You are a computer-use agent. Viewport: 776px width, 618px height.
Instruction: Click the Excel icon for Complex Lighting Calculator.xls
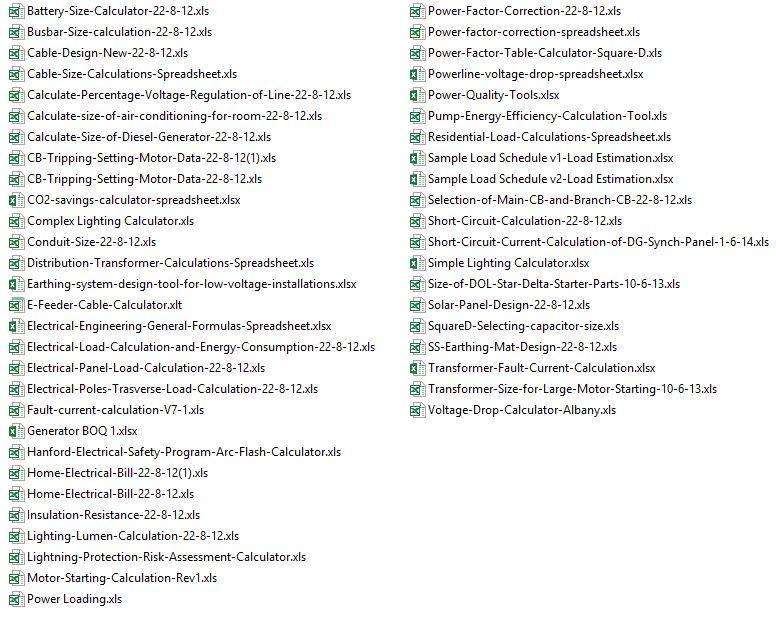(16, 221)
